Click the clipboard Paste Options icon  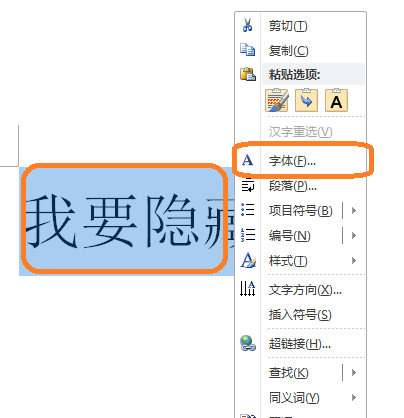coord(248,74)
